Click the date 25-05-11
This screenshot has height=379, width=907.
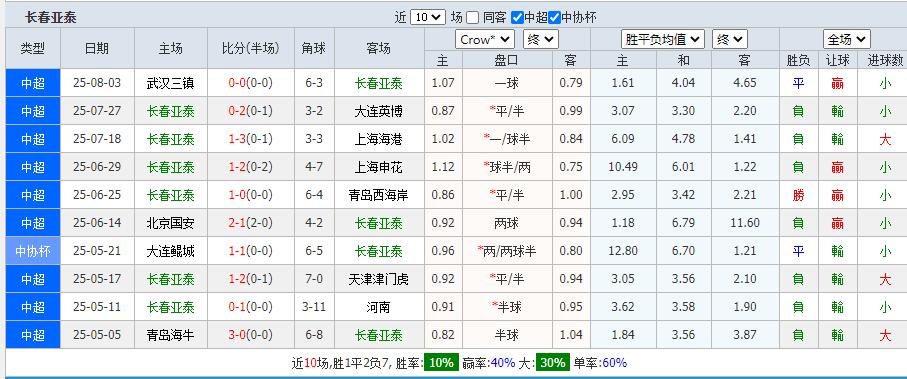(x=97, y=307)
